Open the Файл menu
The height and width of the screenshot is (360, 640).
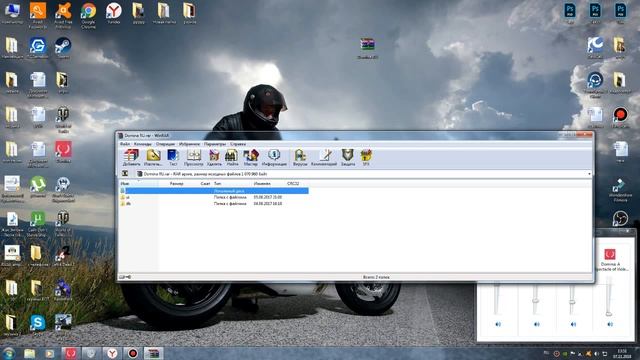pyautogui.click(x=125, y=144)
